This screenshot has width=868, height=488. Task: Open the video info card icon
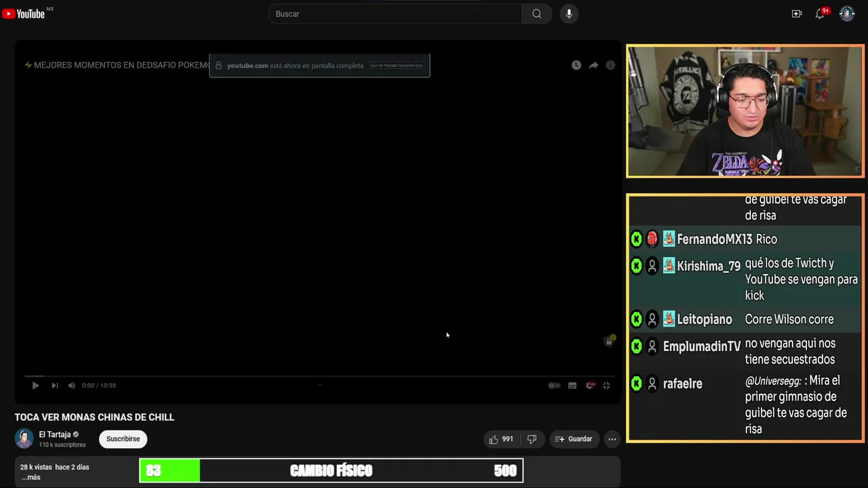610,65
